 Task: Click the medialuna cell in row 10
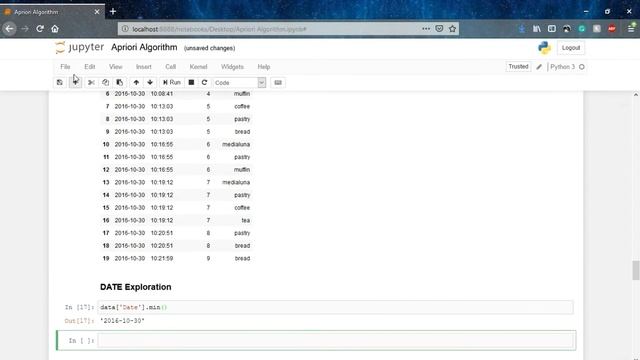point(236,144)
